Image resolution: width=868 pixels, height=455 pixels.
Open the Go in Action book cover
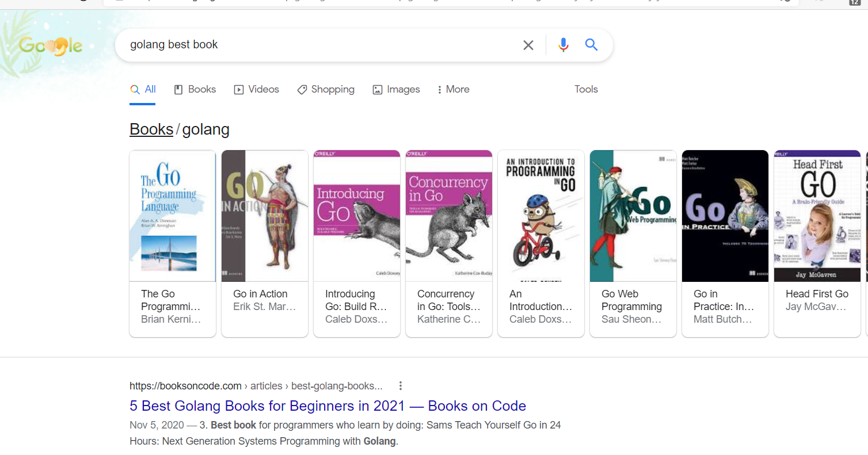pos(265,216)
